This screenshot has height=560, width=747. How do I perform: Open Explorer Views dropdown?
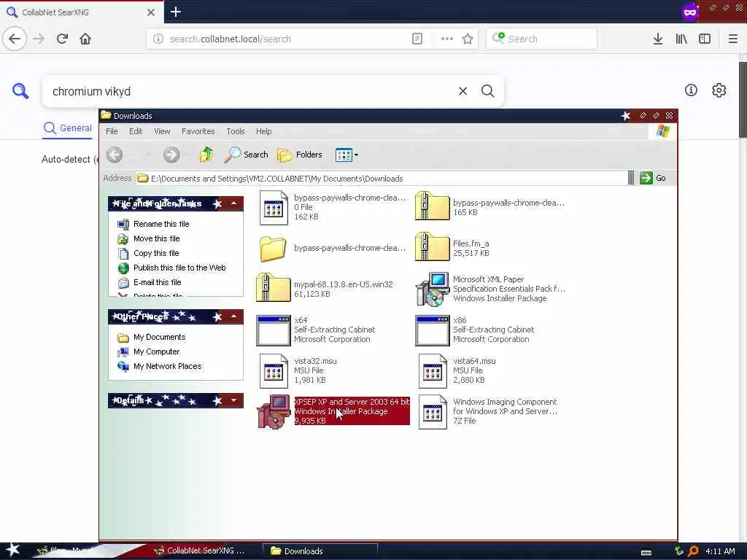coord(347,155)
